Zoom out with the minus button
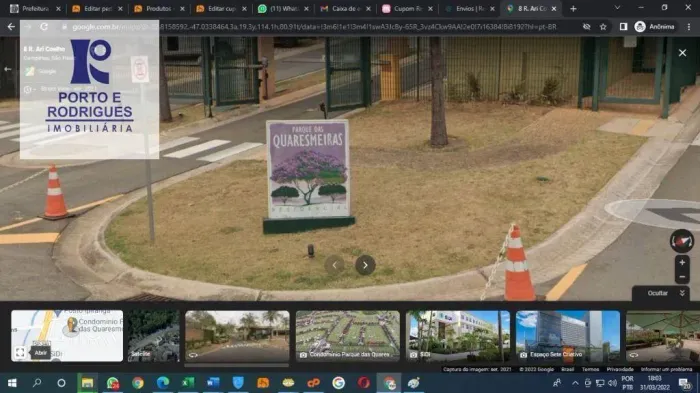This screenshot has height=393, width=700. pos(682,277)
